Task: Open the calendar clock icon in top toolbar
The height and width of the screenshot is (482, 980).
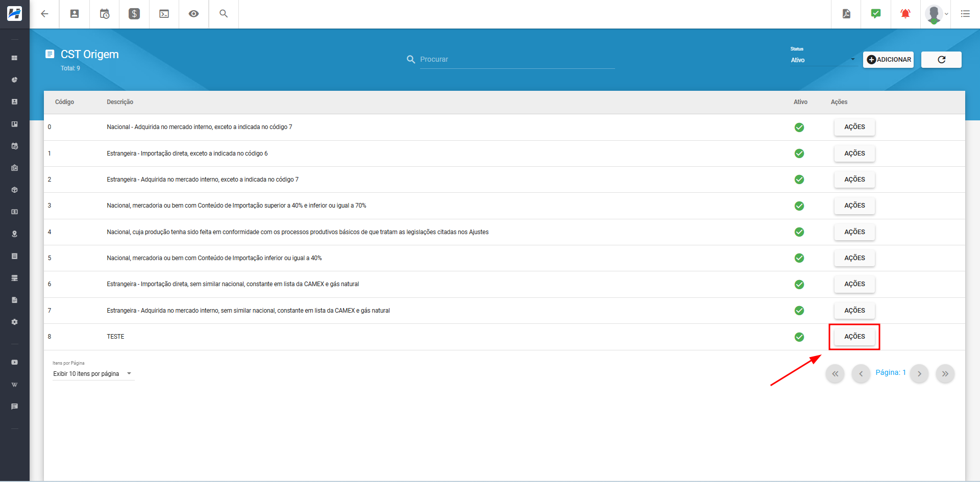Action: [x=105, y=14]
